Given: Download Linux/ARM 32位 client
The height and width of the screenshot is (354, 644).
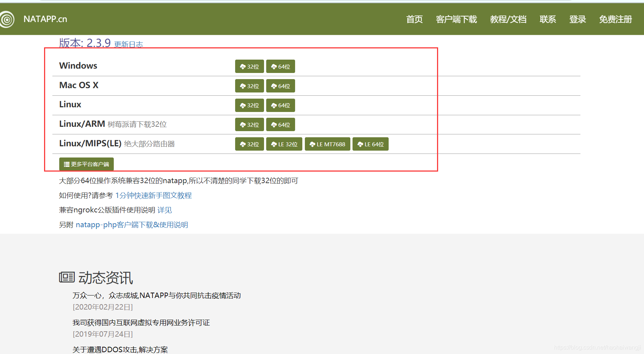Looking at the screenshot, I should click(250, 125).
